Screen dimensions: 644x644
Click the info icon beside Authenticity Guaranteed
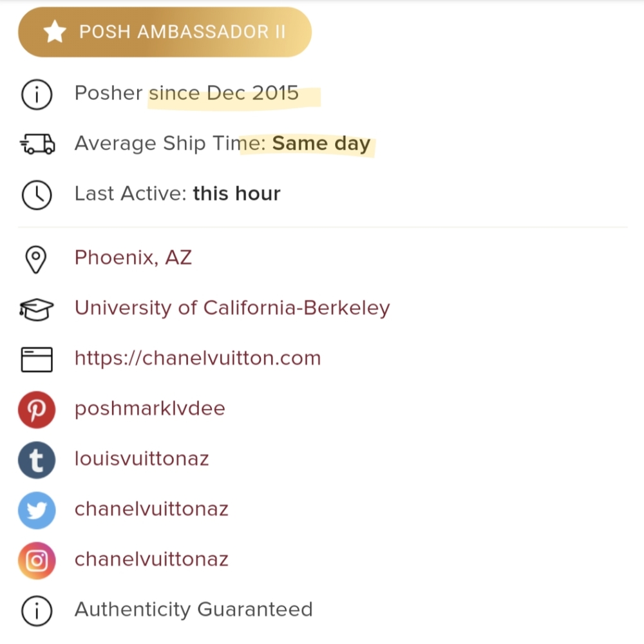37,611
